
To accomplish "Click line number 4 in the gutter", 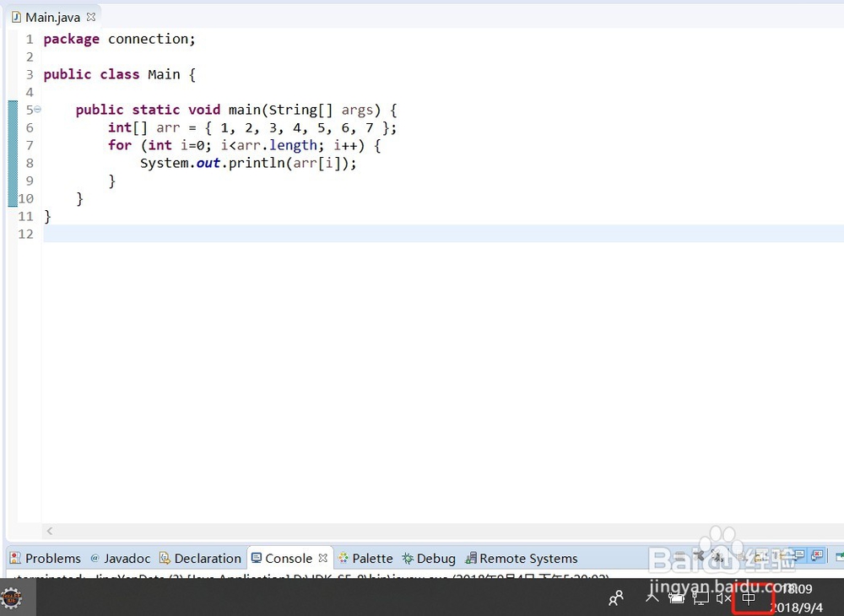I will pyautogui.click(x=30, y=92).
